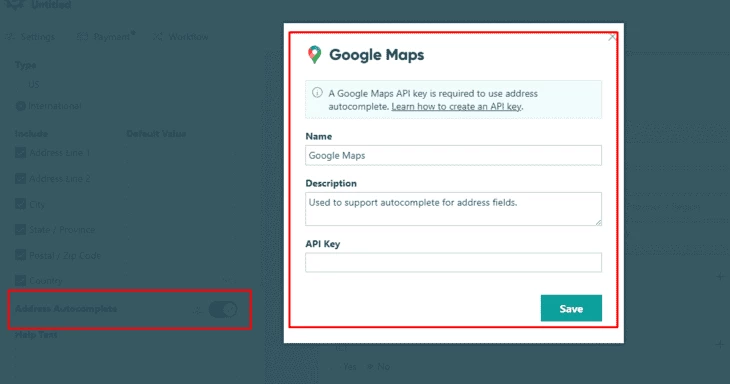
Task: Select the International radio option
Action: [20, 106]
